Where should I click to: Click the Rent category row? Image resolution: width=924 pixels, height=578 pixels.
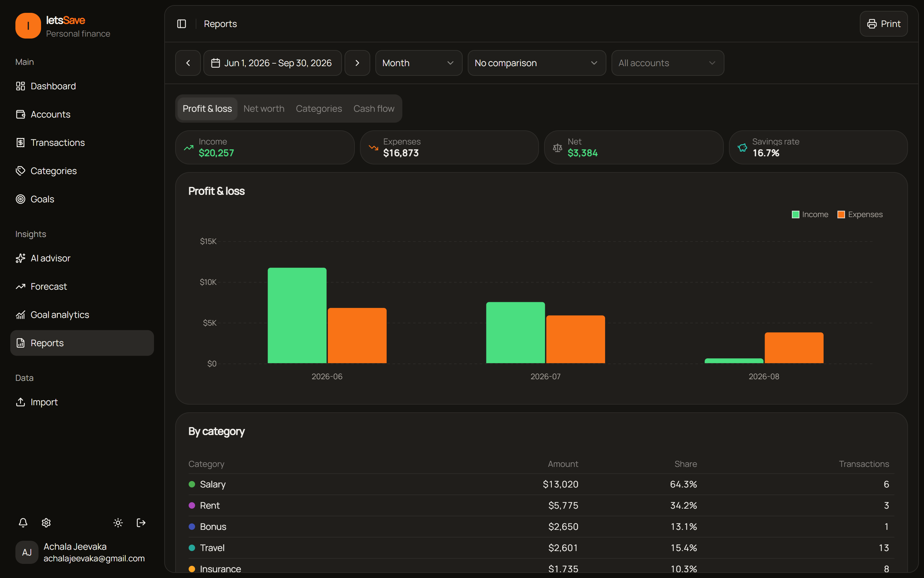pos(541,505)
